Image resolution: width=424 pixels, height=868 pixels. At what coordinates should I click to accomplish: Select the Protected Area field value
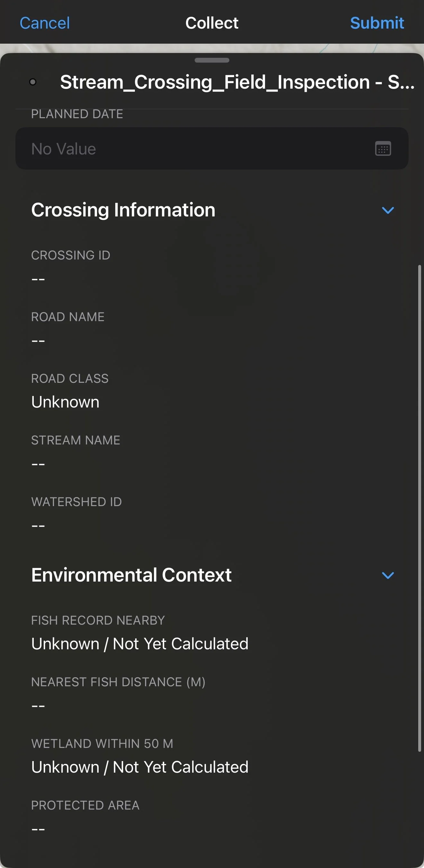click(38, 829)
